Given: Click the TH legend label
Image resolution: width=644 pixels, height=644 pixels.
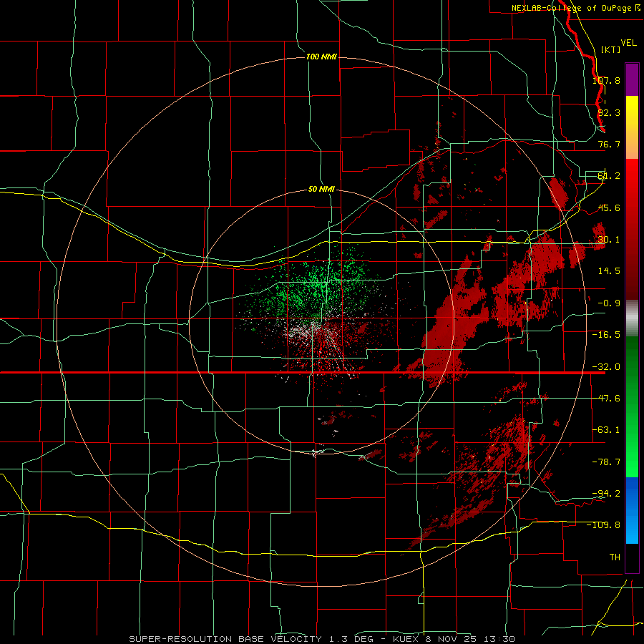Looking at the screenshot, I should click(x=615, y=557).
